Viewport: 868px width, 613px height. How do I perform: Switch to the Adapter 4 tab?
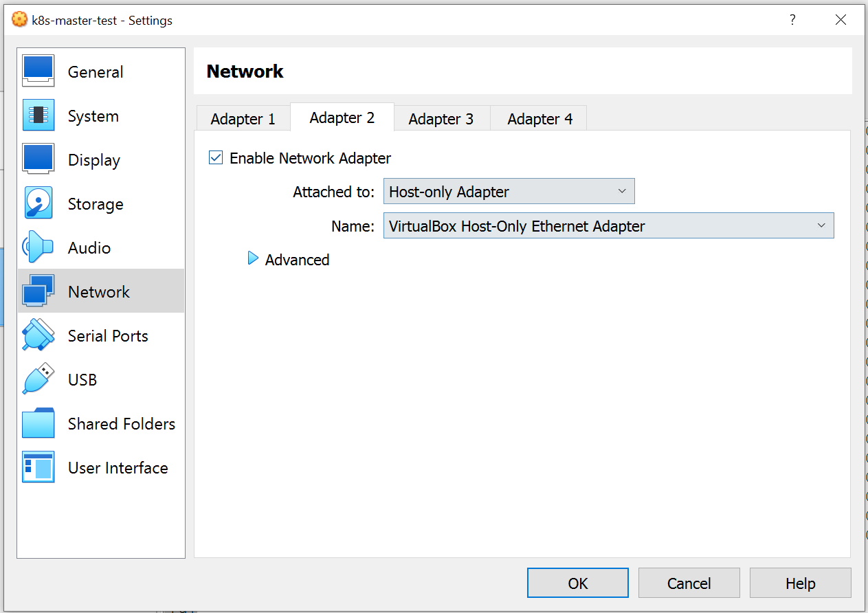(x=539, y=119)
